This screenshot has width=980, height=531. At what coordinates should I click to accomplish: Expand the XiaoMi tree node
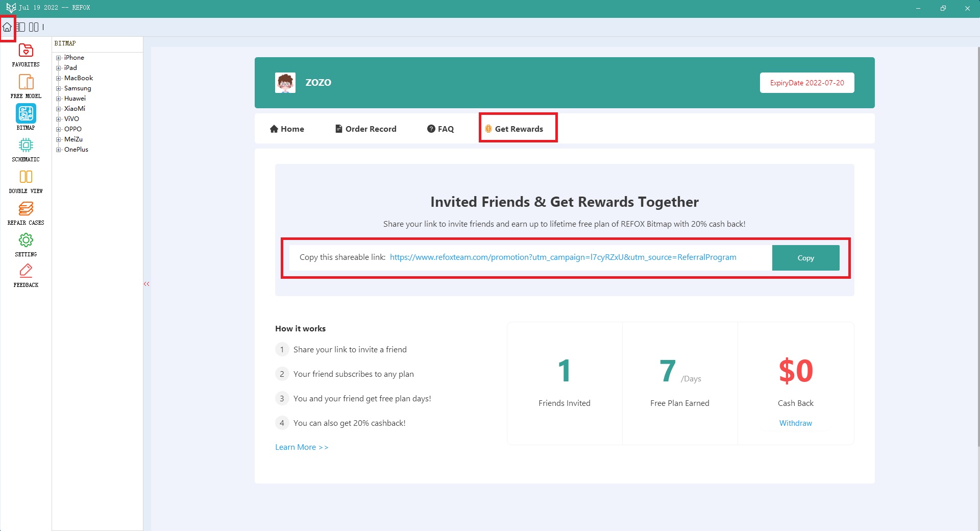click(x=59, y=109)
